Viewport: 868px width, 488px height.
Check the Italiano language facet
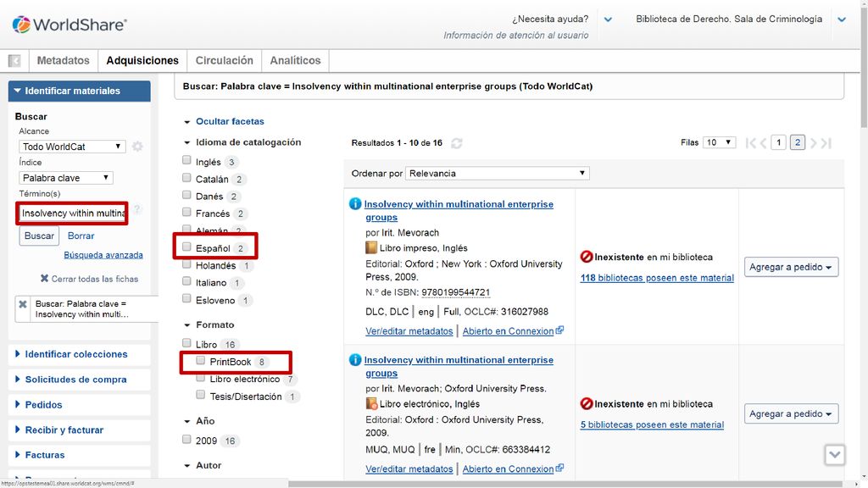click(186, 281)
